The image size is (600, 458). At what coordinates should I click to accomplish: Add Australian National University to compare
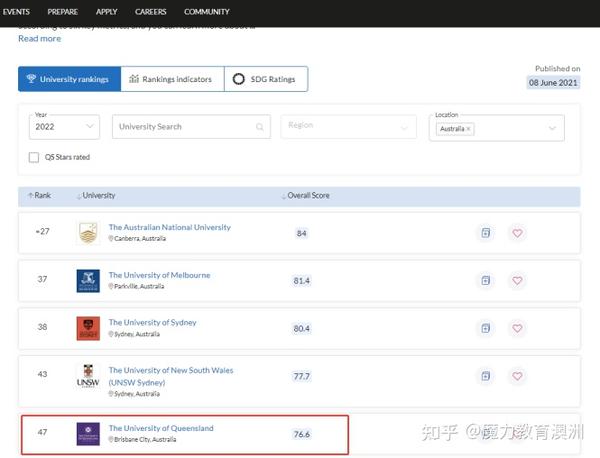486,233
